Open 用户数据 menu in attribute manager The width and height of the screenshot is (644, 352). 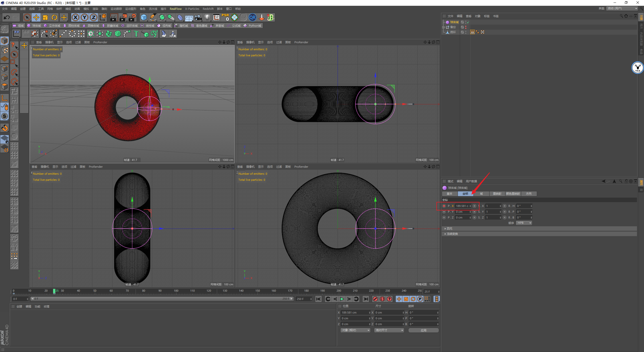click(471, 181)
